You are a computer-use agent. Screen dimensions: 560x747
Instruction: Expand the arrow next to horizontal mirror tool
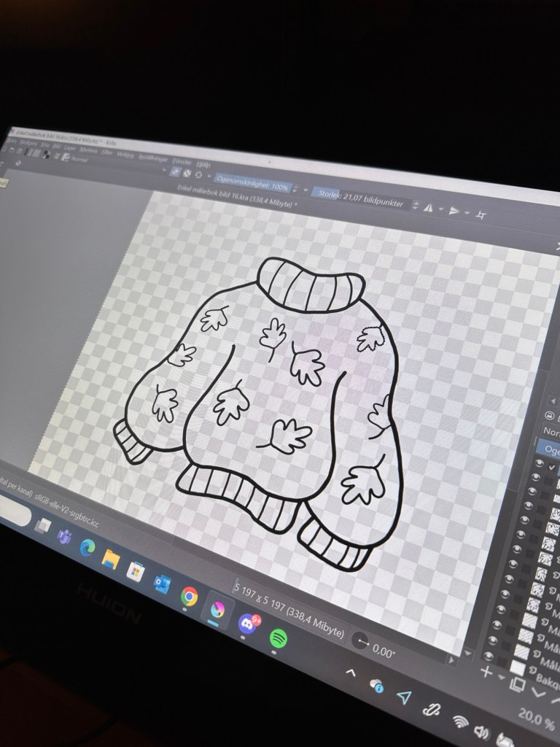[441, 209]
